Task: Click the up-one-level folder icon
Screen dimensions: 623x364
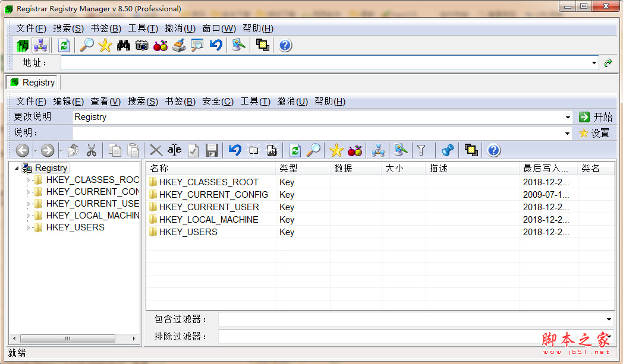Action: [73, 150]
